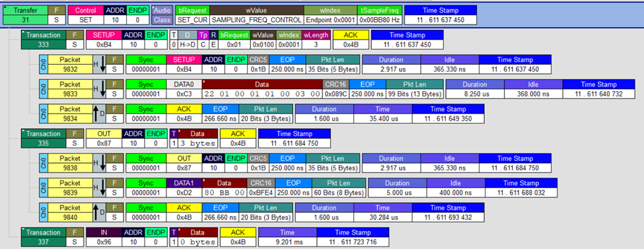The height and width of the screenshot is (249, 644).
Task: Click the SET_CUR bRequest cell
Action: (x=192, y=15)
